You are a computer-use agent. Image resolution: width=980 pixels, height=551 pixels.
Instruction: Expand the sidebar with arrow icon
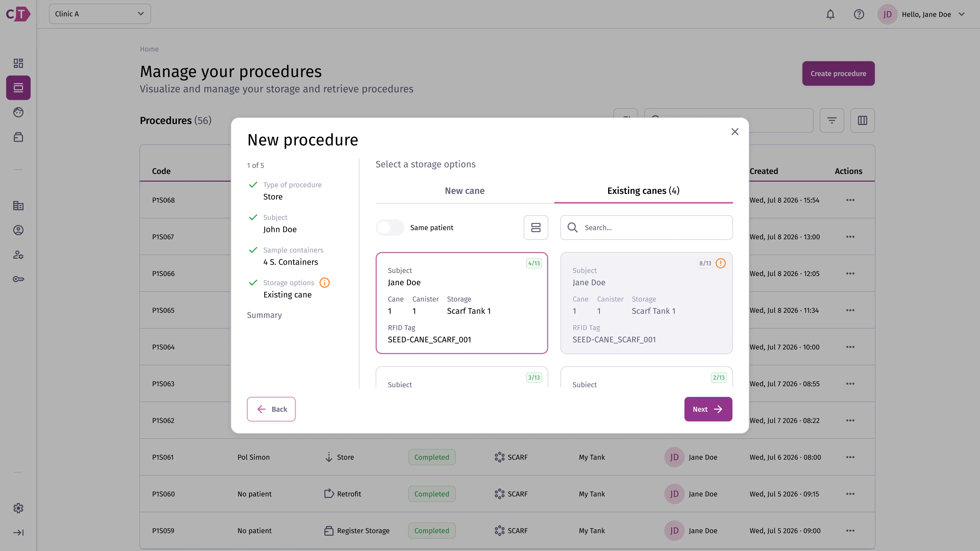point(18,533)
